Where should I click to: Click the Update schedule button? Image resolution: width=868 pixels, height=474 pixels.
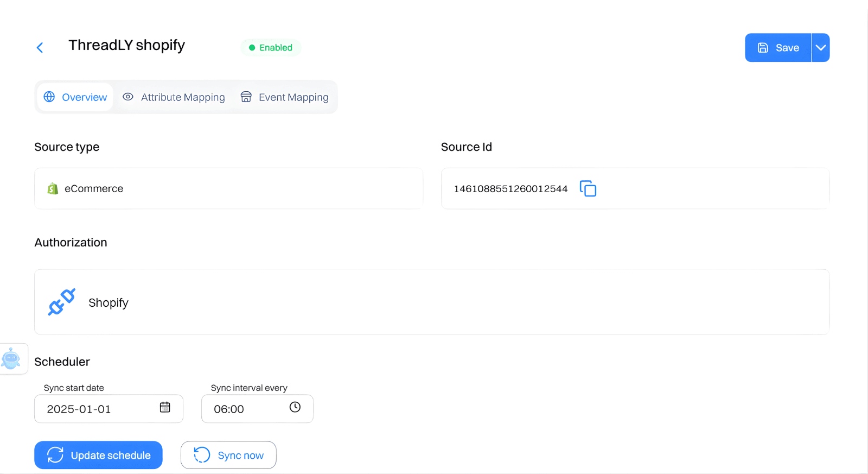tap(98, 455)
